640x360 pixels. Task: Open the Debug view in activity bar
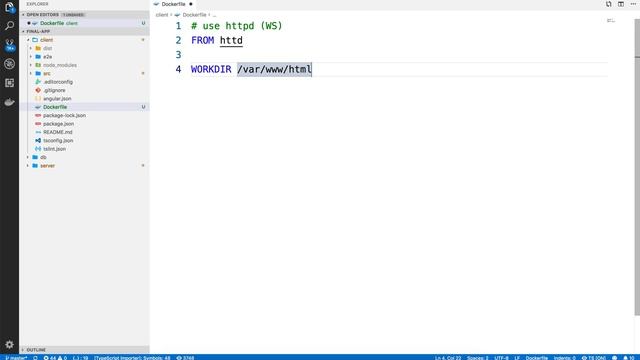click(x=9, y=64)
